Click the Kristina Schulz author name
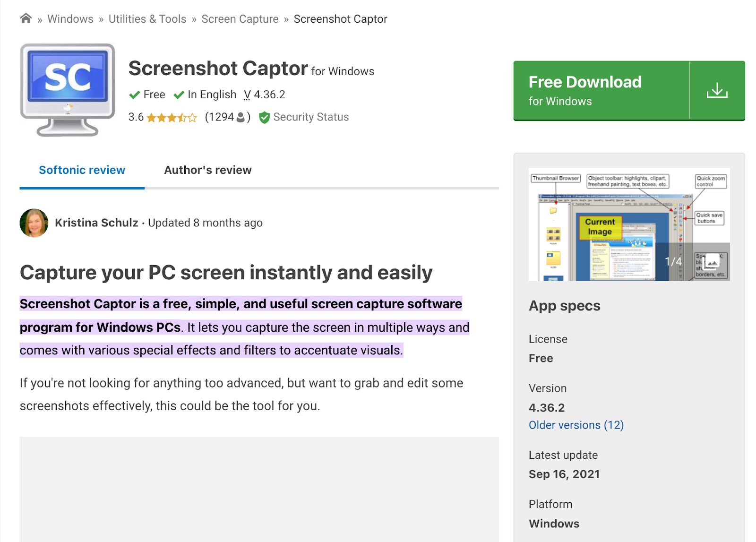Image resolution: width=756 pixels, height=542 pixels. click(x=96, y=223)
